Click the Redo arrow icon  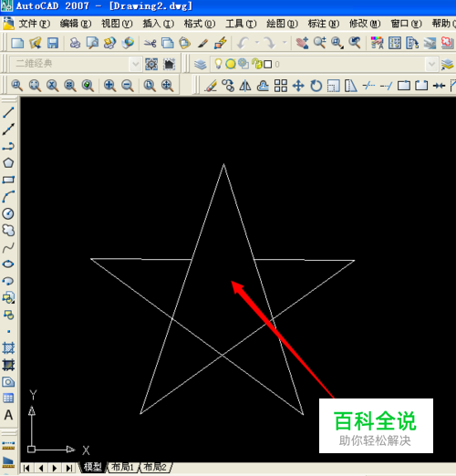(x=269, y=43)
